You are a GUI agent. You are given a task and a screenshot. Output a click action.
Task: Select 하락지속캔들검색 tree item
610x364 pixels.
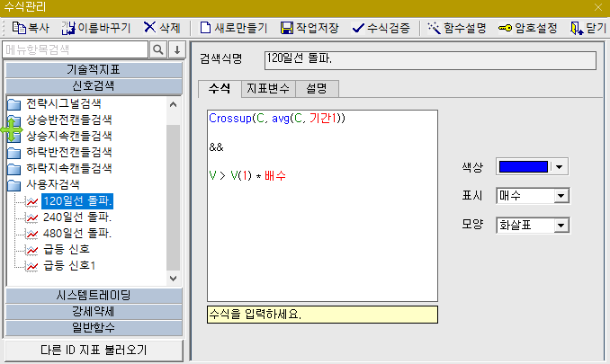point(69,169)
